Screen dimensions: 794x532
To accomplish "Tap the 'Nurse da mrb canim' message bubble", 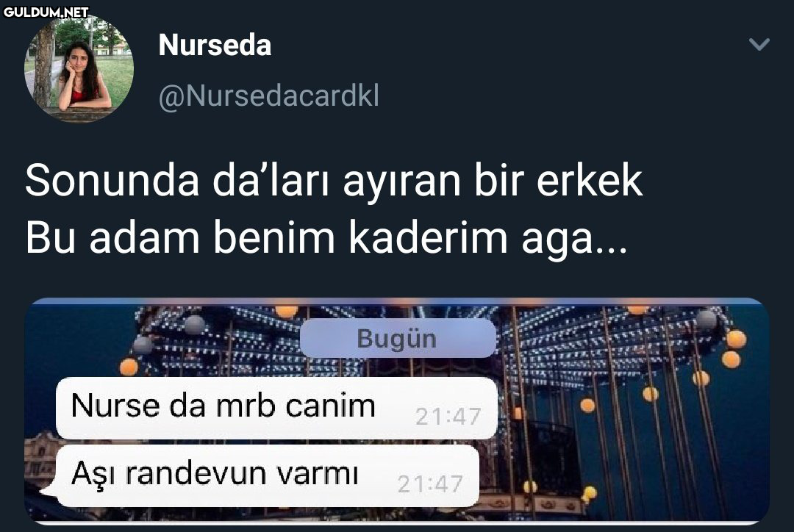I will (276, 408).
